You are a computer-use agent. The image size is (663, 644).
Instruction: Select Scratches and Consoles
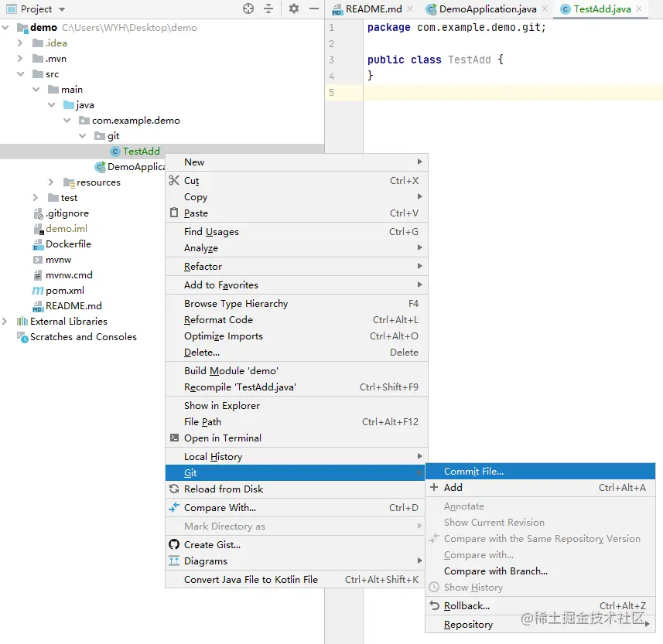77,337
